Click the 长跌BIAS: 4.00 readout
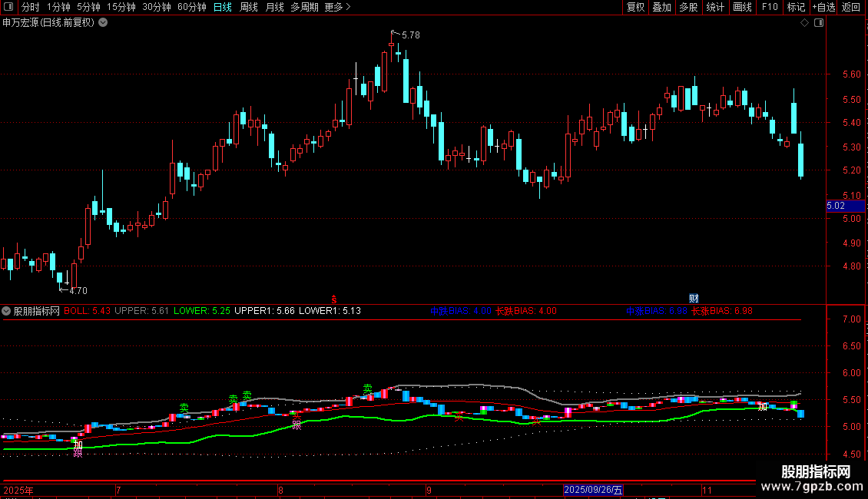 (x=526, y=311)
